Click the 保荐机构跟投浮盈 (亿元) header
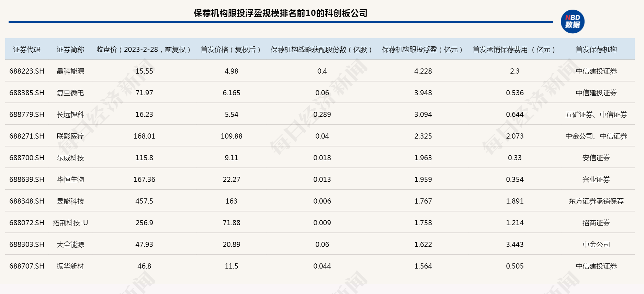This screenshot has width=644, height=294. (422, 50)
